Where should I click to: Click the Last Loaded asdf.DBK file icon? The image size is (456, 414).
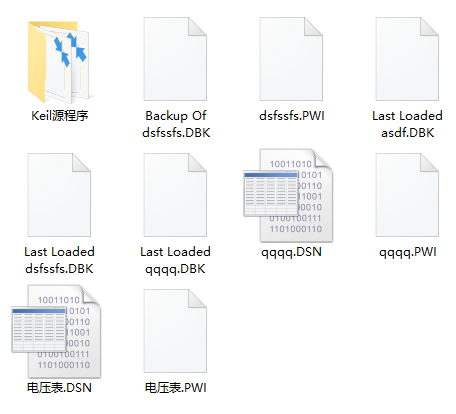tap(407, 59)
